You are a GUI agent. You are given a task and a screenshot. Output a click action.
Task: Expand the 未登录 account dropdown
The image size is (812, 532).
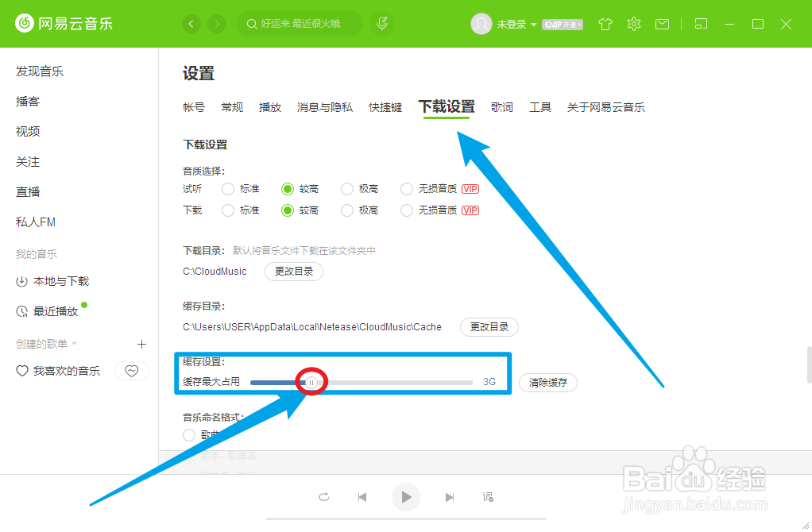tap(533, 25)
